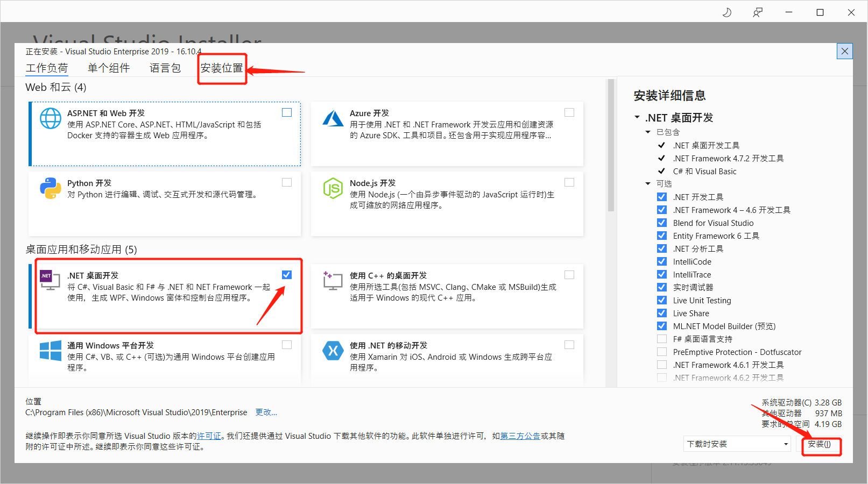Image resolution: width=868 pixels, height=484 pixels.
Task: Click the 安装 install button
Action: click(820, 444)
